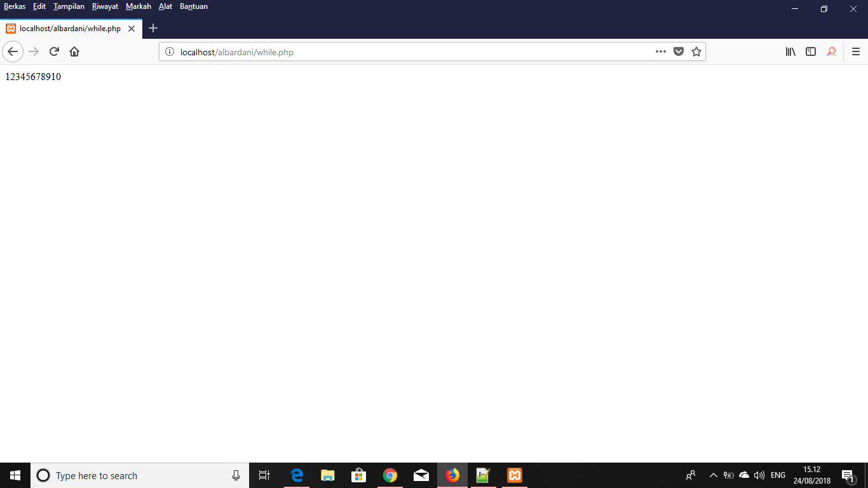Screen dimensions: 868x488
Task: Click the taskbar search box
Action: click(x=140, y=475)
